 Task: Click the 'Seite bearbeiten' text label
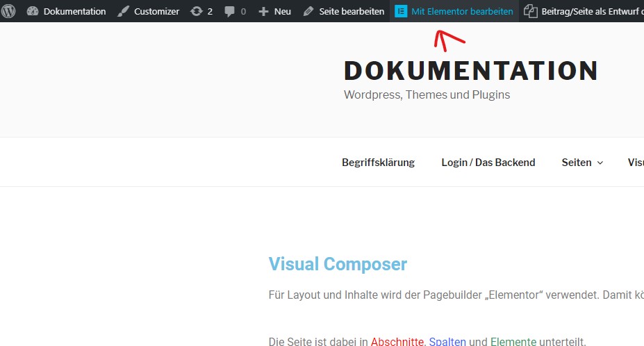352,11
